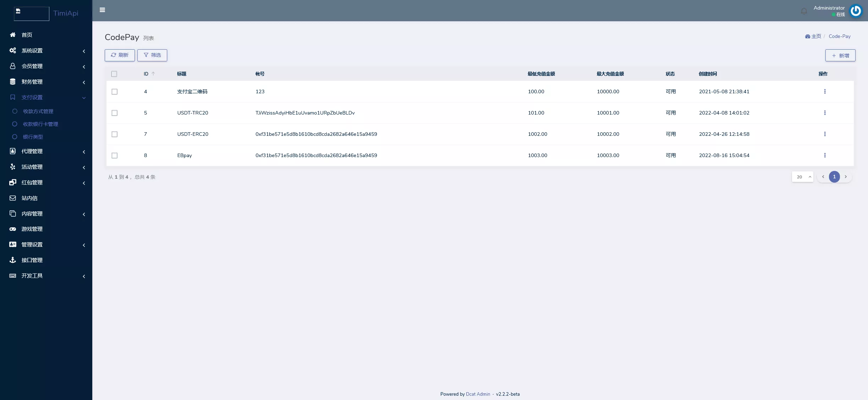Image resolution: width=868 pixels, height=400 pixels.
Task: Tick the checkbox for USDT-ERC20 row
Action: point(114,134)
